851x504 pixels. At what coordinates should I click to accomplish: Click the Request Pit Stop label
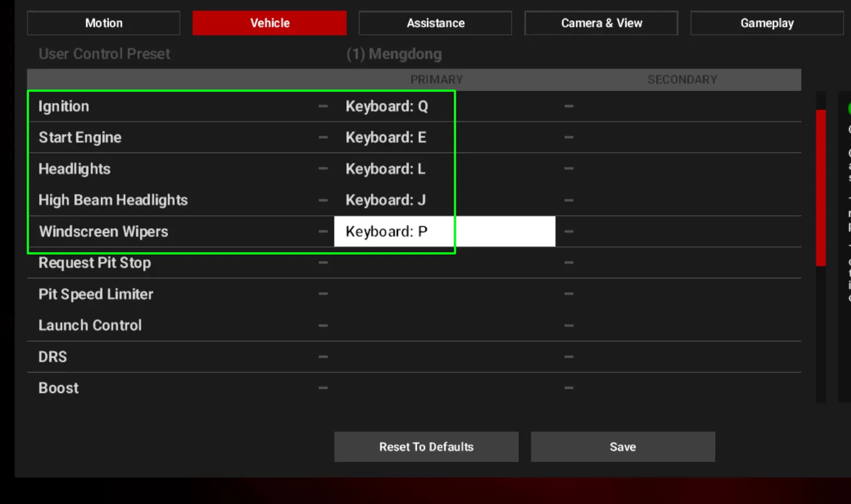(94, 263)
